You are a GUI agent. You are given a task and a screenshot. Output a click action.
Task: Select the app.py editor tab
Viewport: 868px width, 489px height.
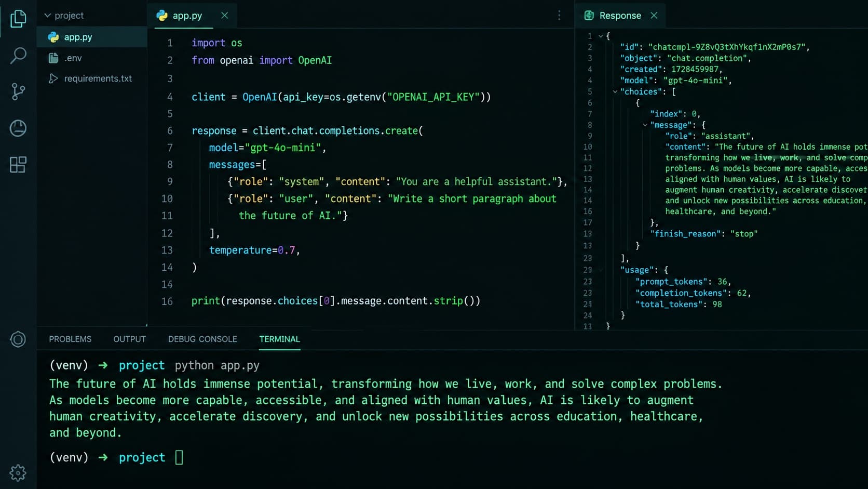coord(192,16)
